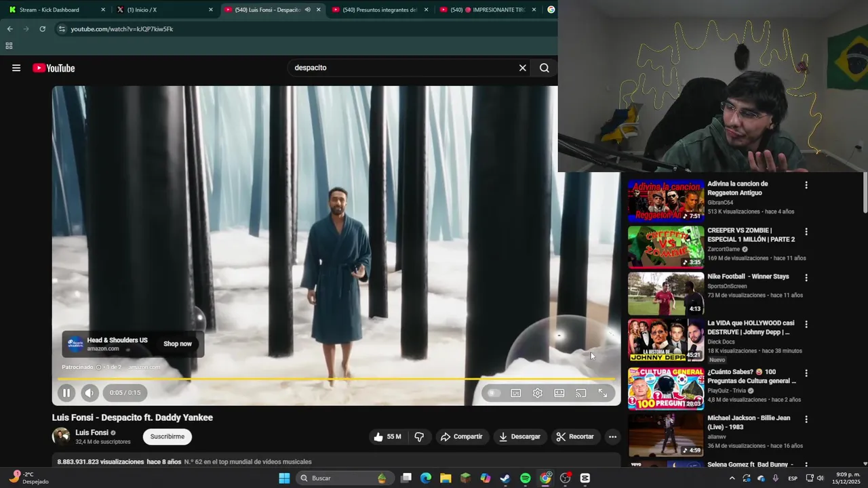Run search with magnifier button
Screen dimensions: 868x488
pyautogui.click(x=545, y=68)
